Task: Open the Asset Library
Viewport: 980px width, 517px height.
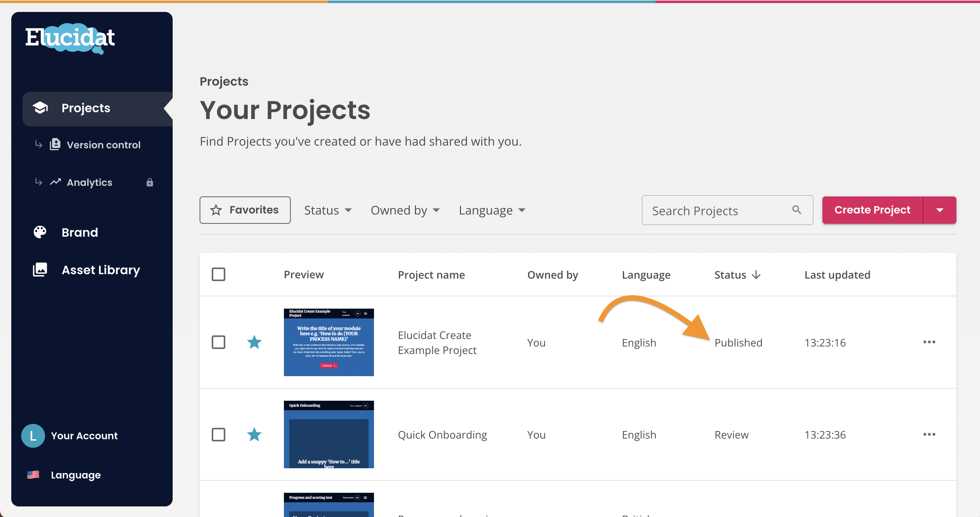Action: (101, 270)
